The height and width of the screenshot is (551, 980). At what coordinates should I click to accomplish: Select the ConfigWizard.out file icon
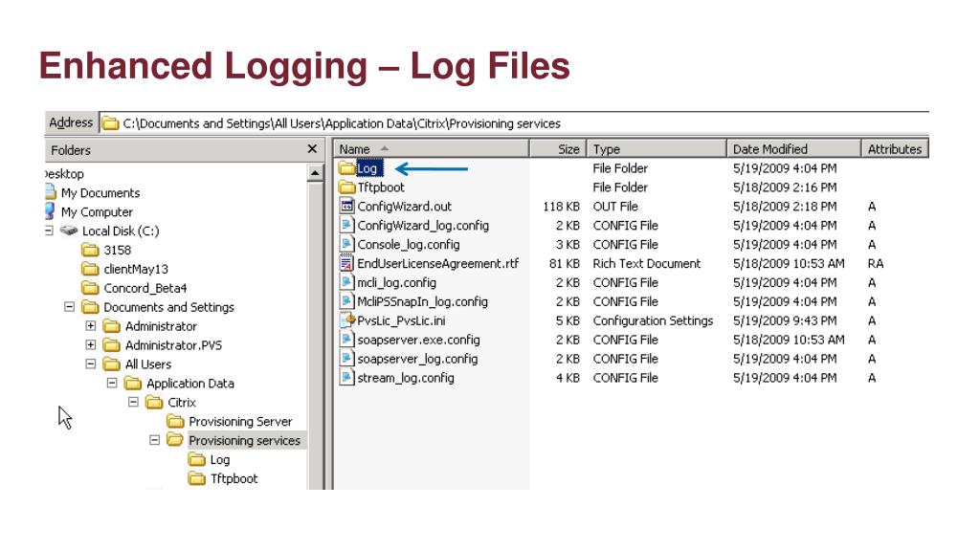[348, 206]
